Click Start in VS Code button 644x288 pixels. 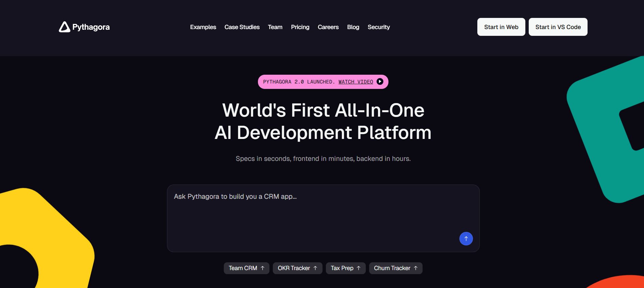tap(558, 27)
